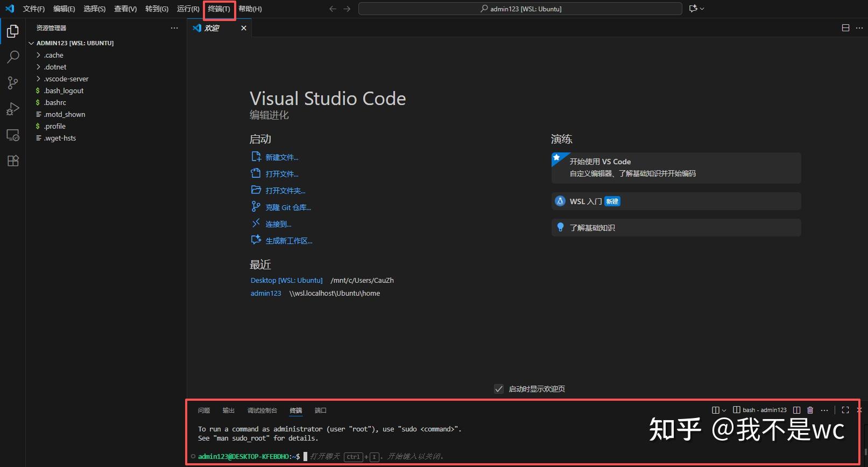This screenshot has height=467, width=868.
Task: Open the Search view icon
Action: [x=13, y=57]
